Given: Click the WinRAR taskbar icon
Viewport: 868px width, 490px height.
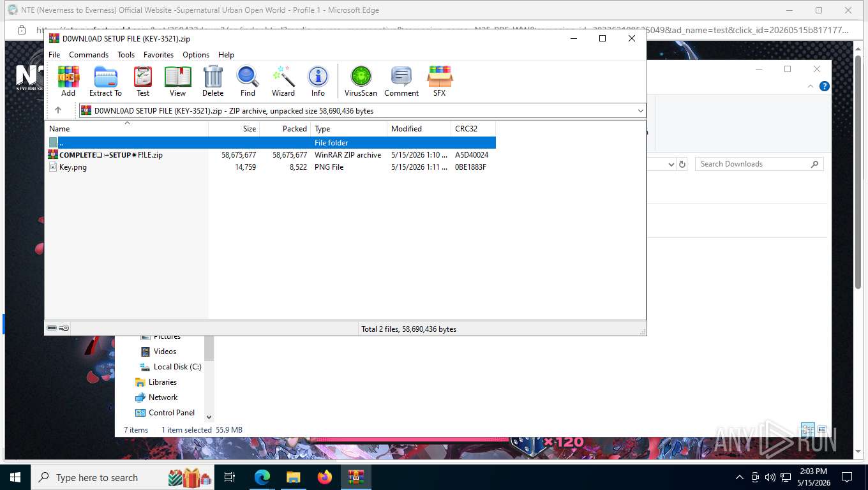Looking at the screenshot, I should tap(355, 477).
